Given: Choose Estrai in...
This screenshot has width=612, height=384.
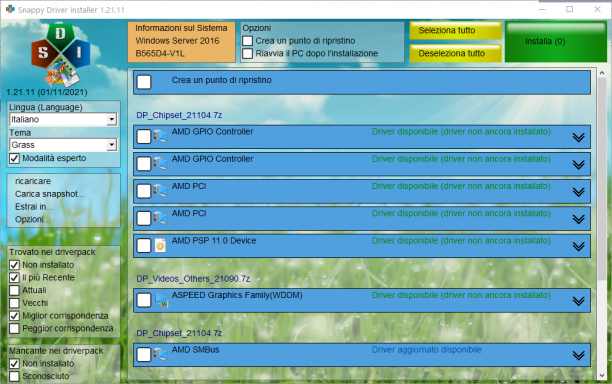Looking at the screenshot, I should (34, 206).
